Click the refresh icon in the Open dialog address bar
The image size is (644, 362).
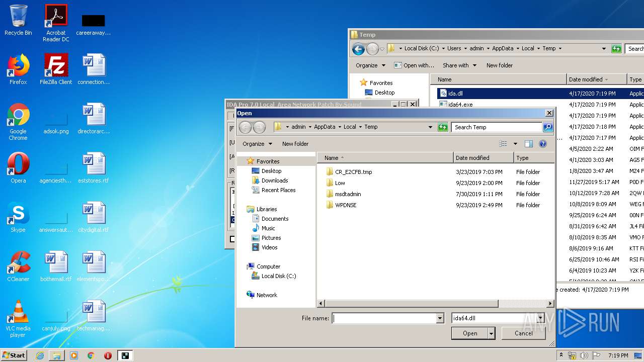[x=443, y=127]
